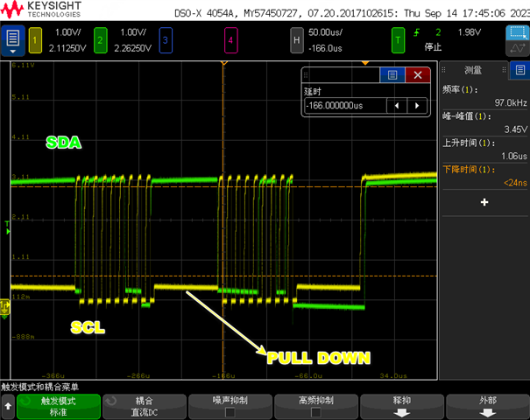Click the rising edge trigger slope icon

(417, 32)
